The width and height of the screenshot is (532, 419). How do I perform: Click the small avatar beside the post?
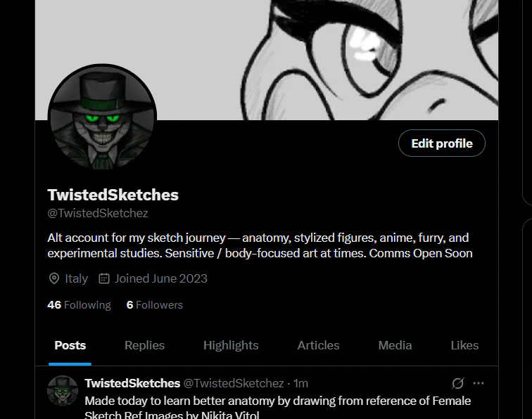coord(63,391)
